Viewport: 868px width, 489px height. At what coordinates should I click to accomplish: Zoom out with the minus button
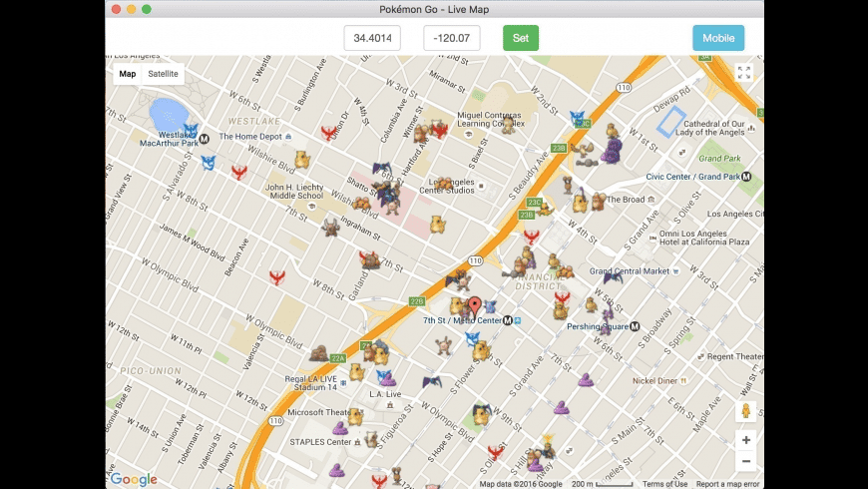[x=745, y=461]
